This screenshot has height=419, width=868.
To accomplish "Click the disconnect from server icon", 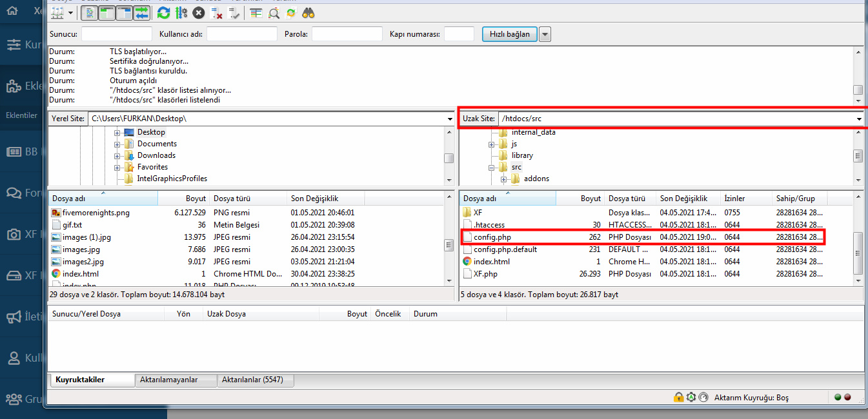I will pos(217,13).
